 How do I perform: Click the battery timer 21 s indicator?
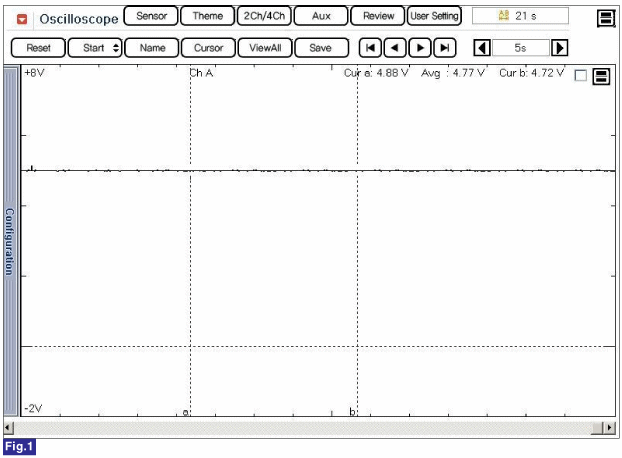(520, 16)
